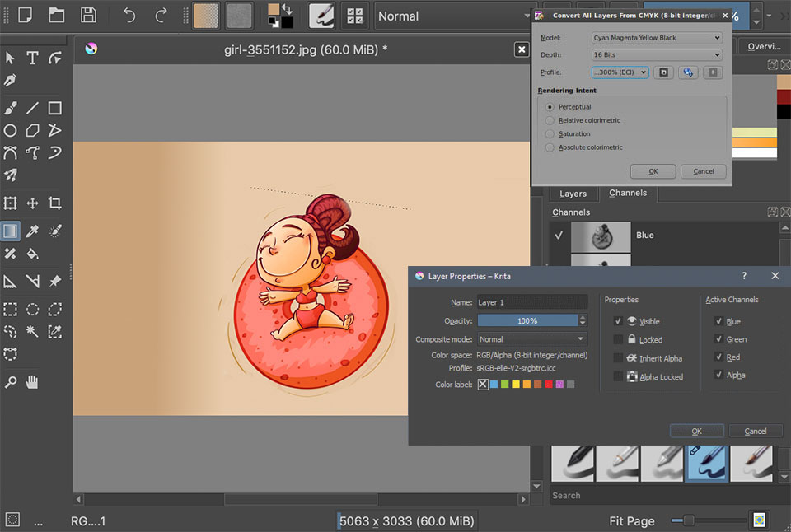Select Relative colorimetric rendering intent
This screenshot has width=791, height=532.
[550, 120]
